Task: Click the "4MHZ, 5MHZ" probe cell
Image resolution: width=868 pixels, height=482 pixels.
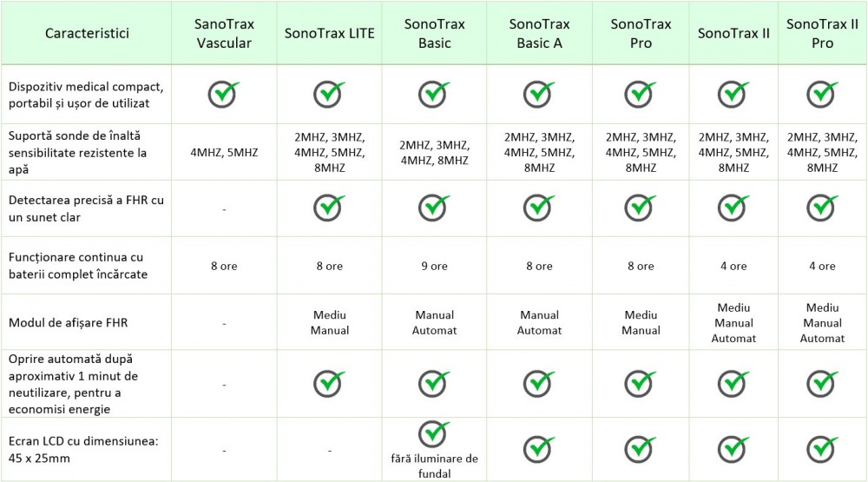Action: pyautogui.click(x=224, y=153)
